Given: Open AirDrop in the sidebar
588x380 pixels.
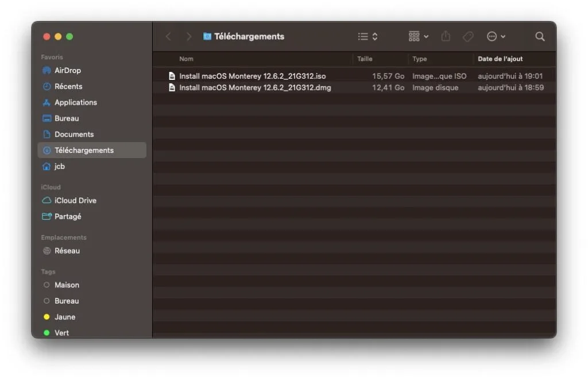Looking at the screenshot, I should click(x=92, y=70).
